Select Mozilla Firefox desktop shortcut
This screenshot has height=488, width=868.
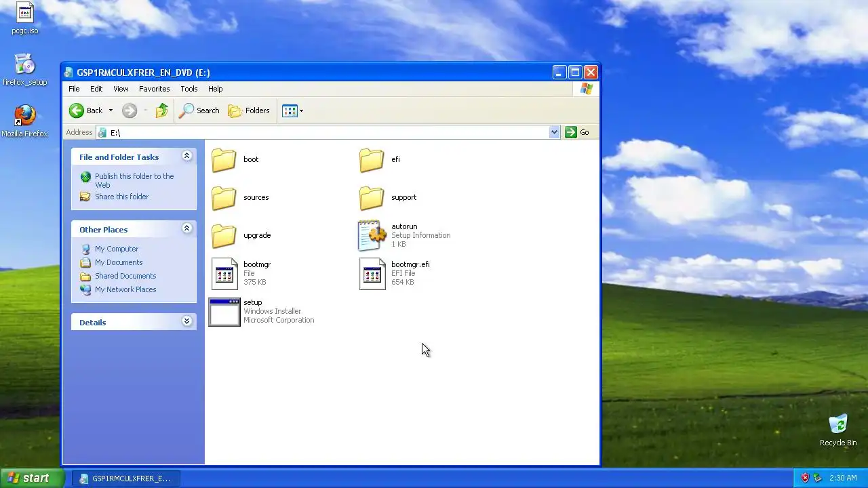(25, 121)
